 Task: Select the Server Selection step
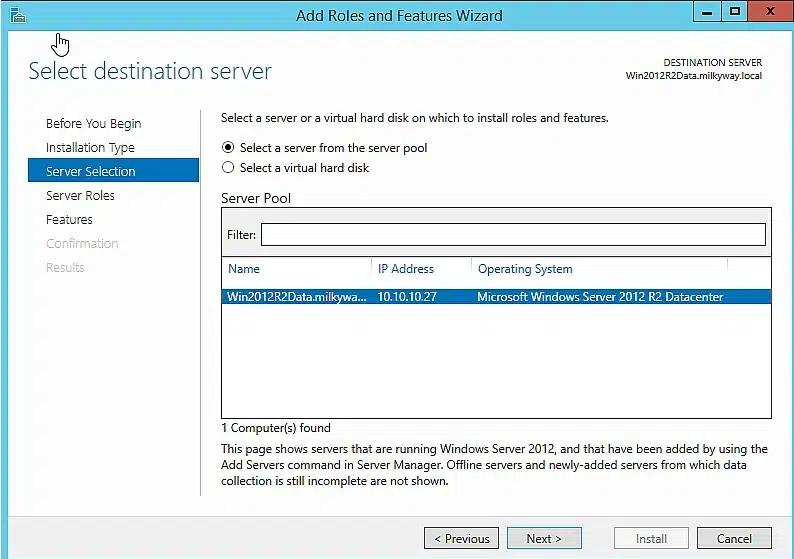click(113, 171)
